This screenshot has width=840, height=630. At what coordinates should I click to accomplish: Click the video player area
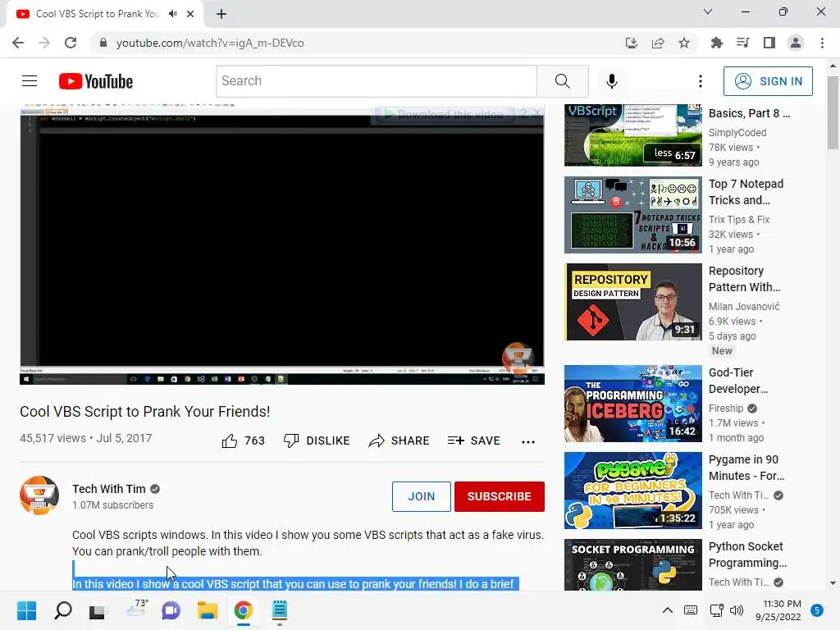(282, 244)
